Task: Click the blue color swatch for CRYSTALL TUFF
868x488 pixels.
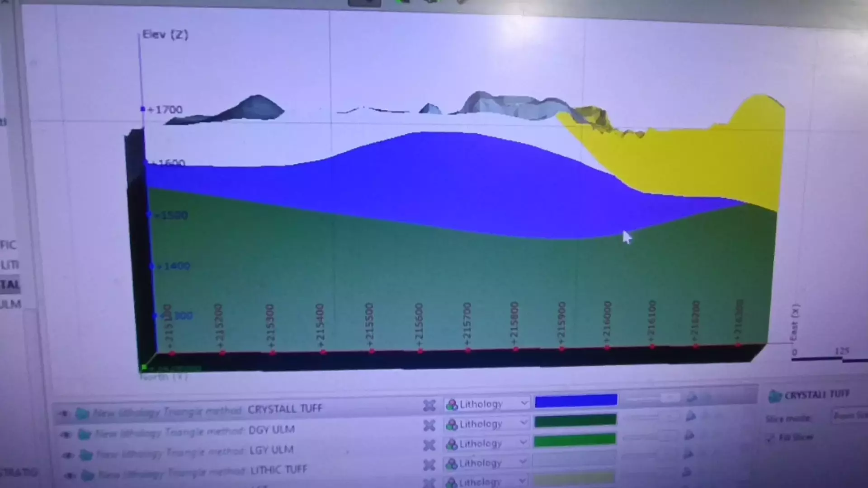Action: tap(576, 401)
